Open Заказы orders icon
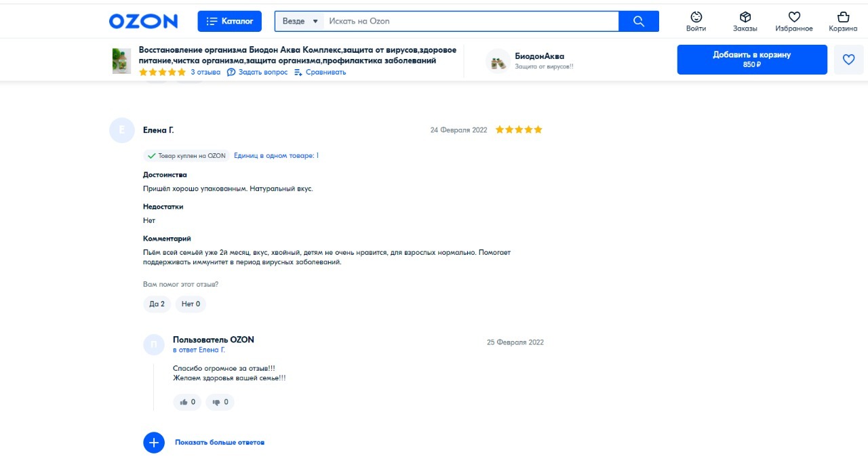The image size is (868, 465). [745, 21]
